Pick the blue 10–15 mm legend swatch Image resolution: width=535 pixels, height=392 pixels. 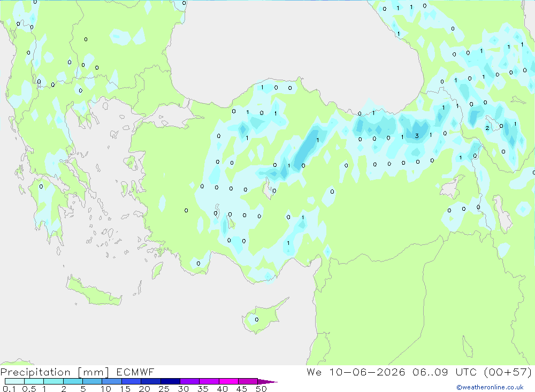pyautogui.click(x=112, y=381)
